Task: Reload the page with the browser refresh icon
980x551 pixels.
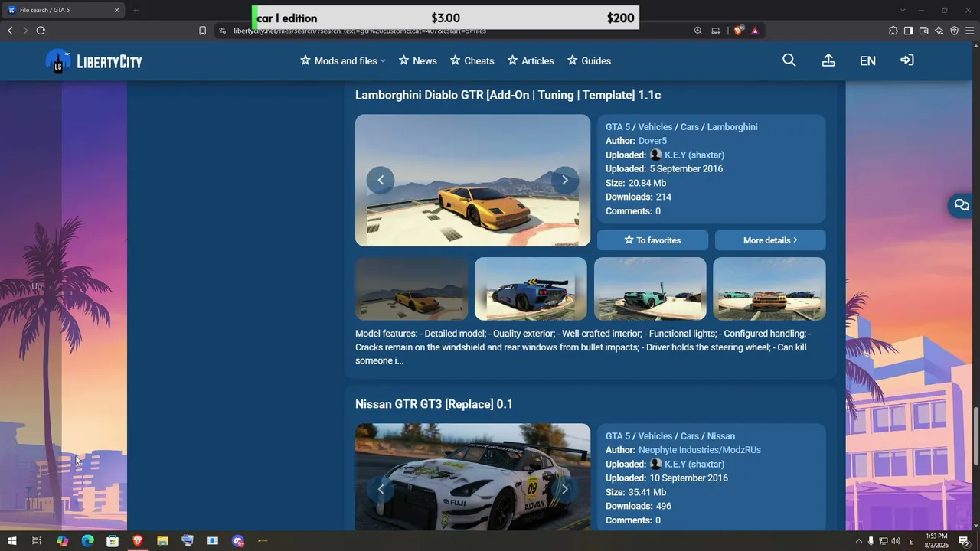Action: tap(41, 31)
